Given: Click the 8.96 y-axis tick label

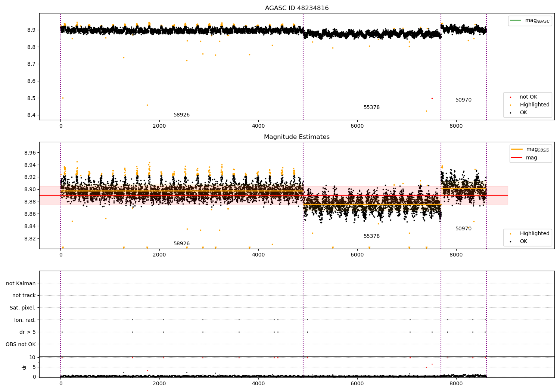Looking at the screenshot, I should point(30,153).
